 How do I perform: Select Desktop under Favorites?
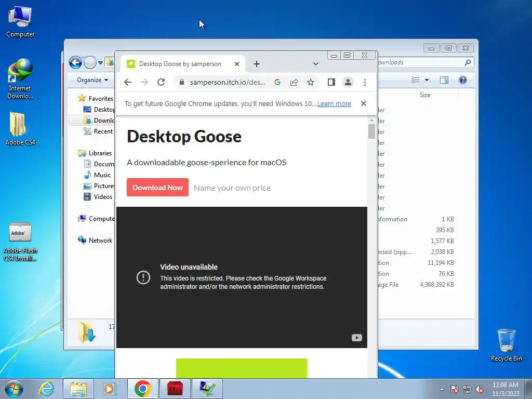point(99,109)
